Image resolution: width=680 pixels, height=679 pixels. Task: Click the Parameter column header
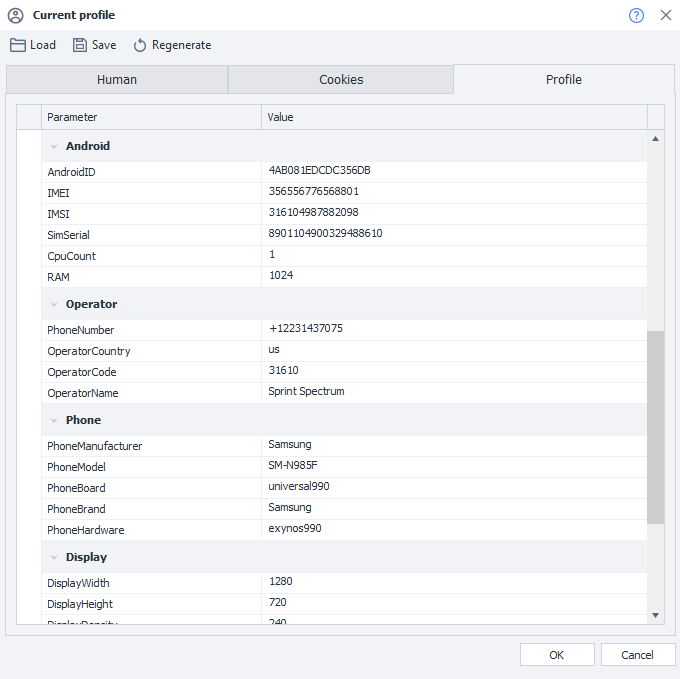coord(151,117)
